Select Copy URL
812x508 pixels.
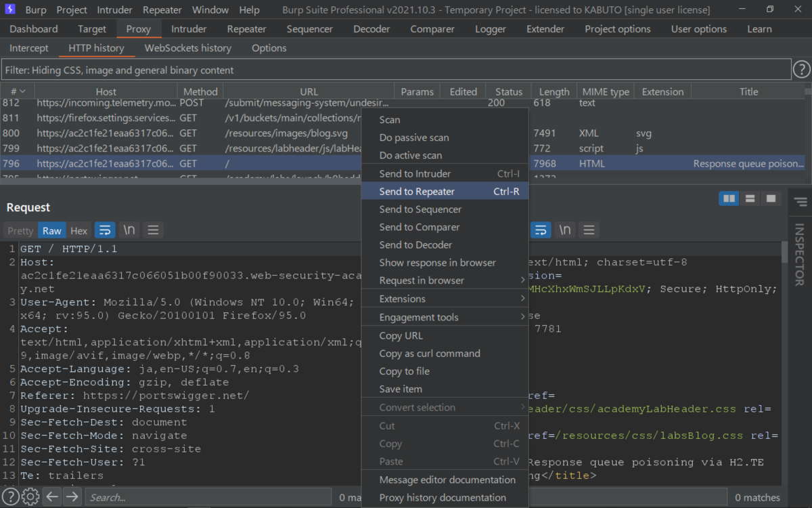coord(445,336)
